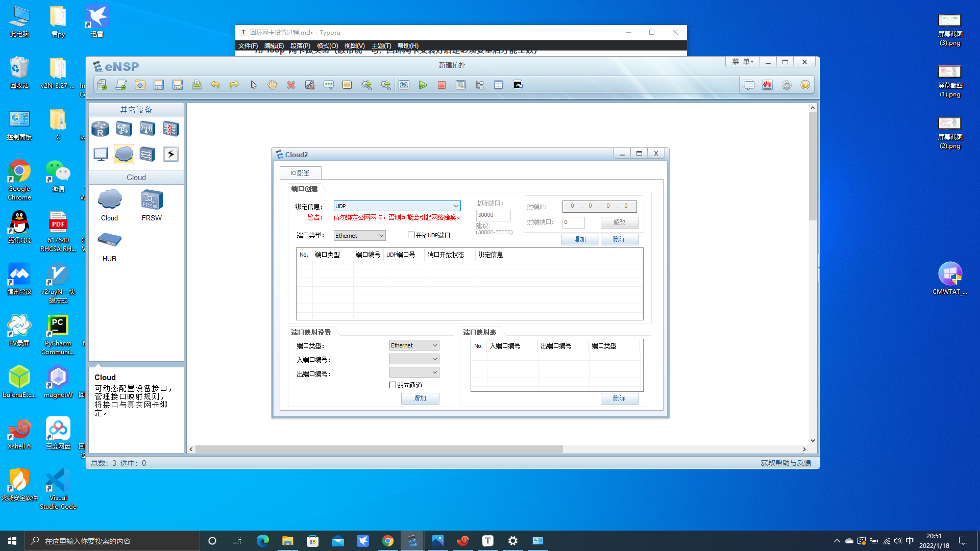Select the firewall device category icon
Screen dimensions: 980x551
tap(170, 129)
